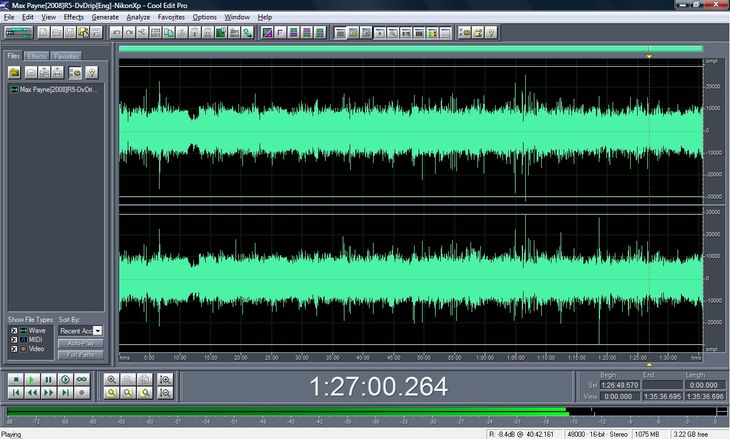
Task: Click the green Play button
Action: pyautogui.click(x=32, y=379)
